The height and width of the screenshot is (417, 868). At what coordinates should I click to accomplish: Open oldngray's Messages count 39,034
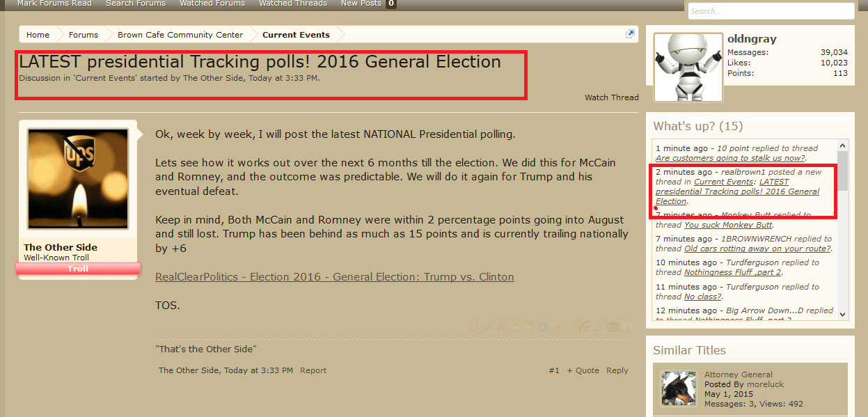coord(835,52)
